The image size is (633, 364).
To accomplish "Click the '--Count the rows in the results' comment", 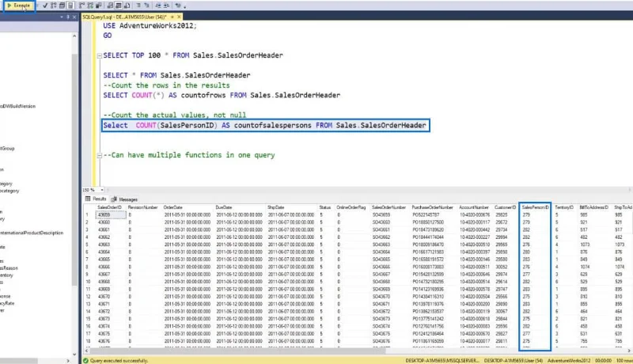I will [x=166, y=85].
